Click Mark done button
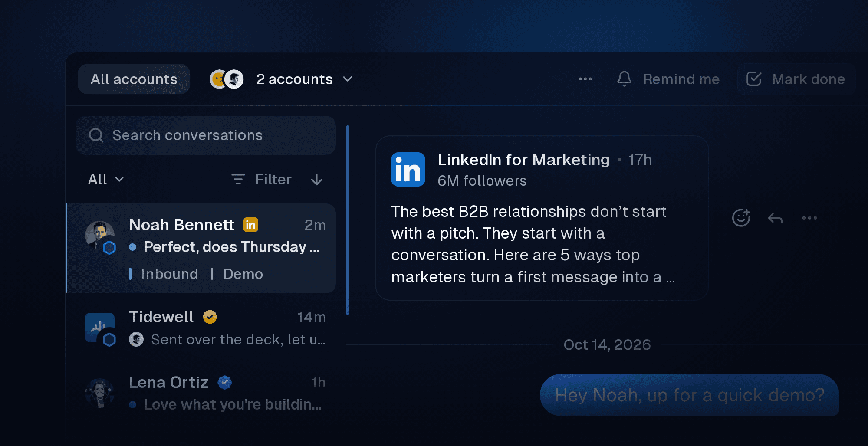 [x=796, y=79]
